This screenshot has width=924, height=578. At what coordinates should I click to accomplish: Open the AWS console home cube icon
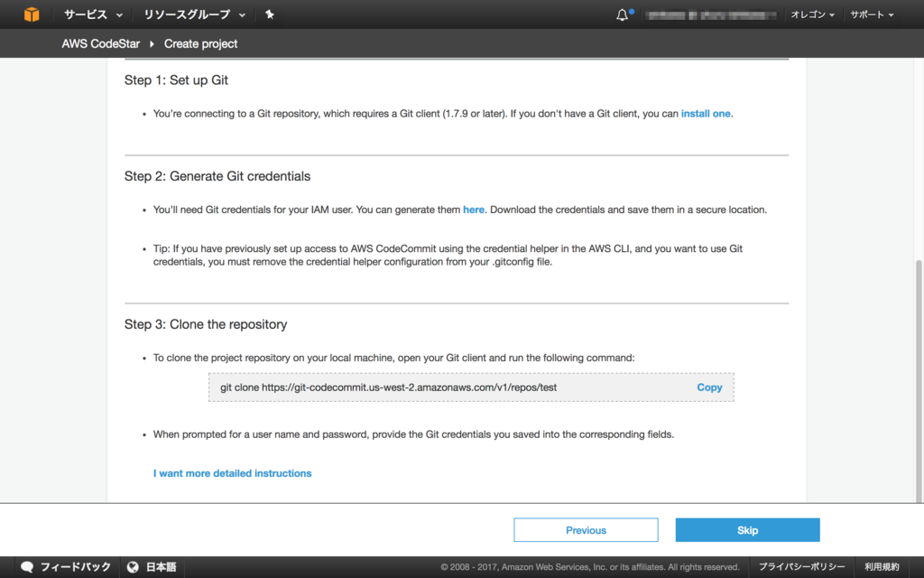[x=32, y=14]
